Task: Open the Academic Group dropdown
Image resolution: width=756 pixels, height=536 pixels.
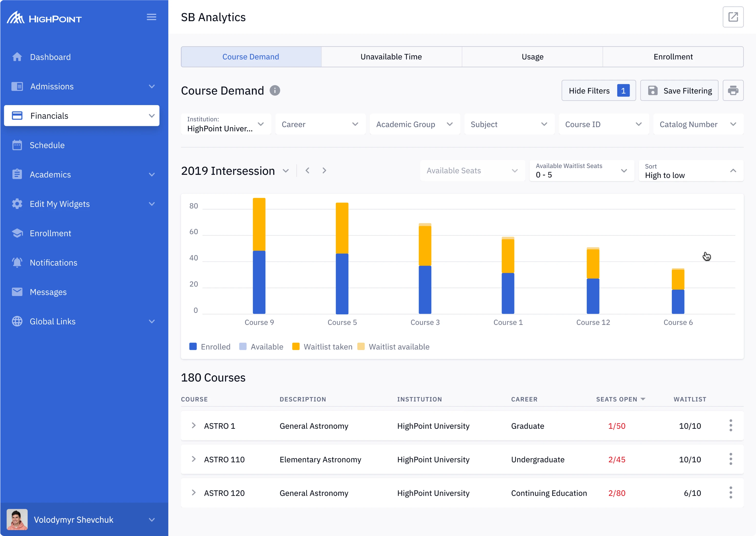Action: pyautogui.click(x=414, y=124)
